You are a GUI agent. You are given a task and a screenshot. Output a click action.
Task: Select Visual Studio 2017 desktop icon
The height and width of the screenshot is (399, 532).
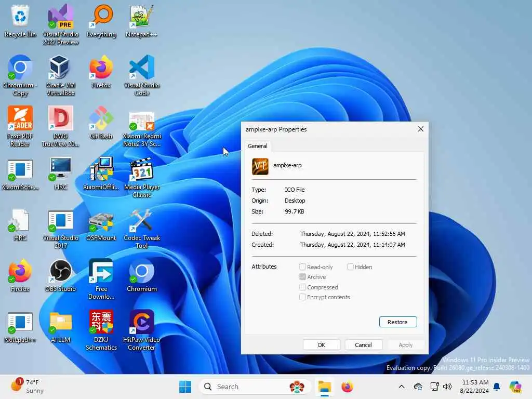tap(61, 228)
